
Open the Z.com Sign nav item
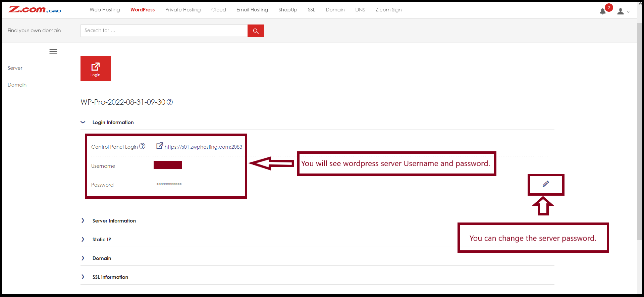(389, 10)
